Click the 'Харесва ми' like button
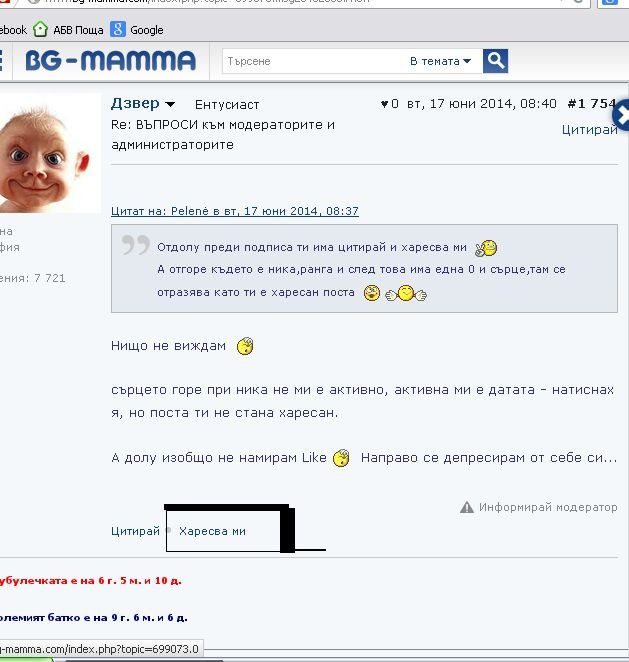Image resolution: width=629 pixels, height=662 pixels. [x=212, y=531]
